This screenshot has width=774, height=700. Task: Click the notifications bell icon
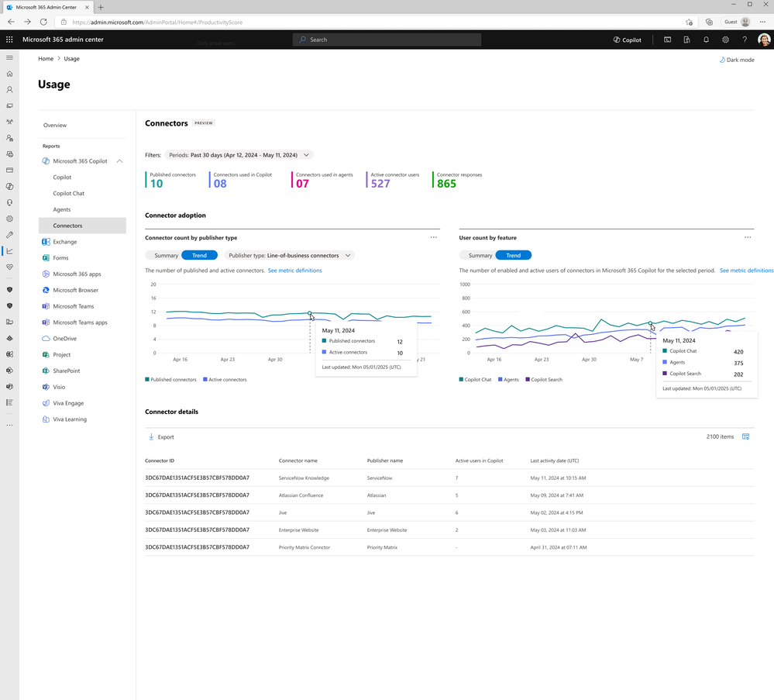click(x=706, y=40)
